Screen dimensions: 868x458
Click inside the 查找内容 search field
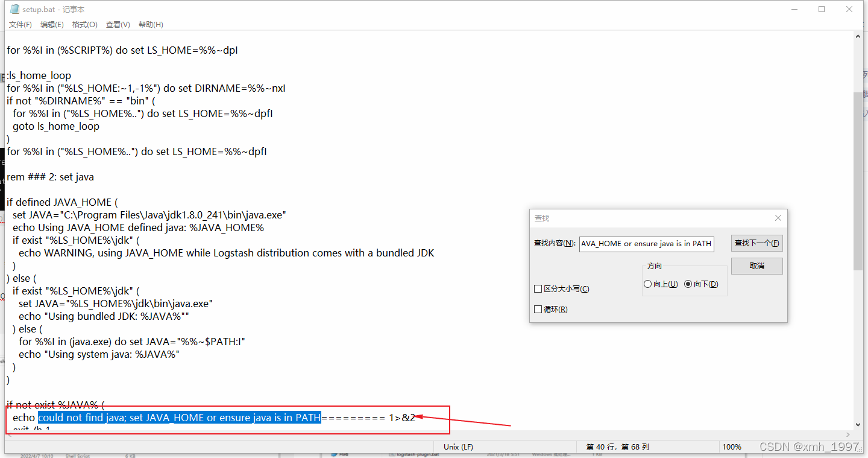point(646,244)
